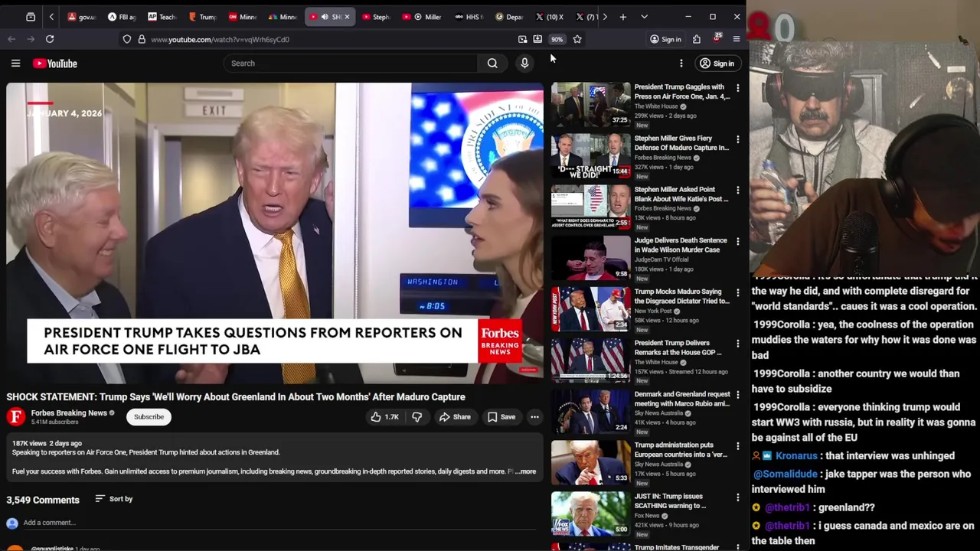980x551 pixels.
Task: Expand description with ...more
Action: point(526,471)
